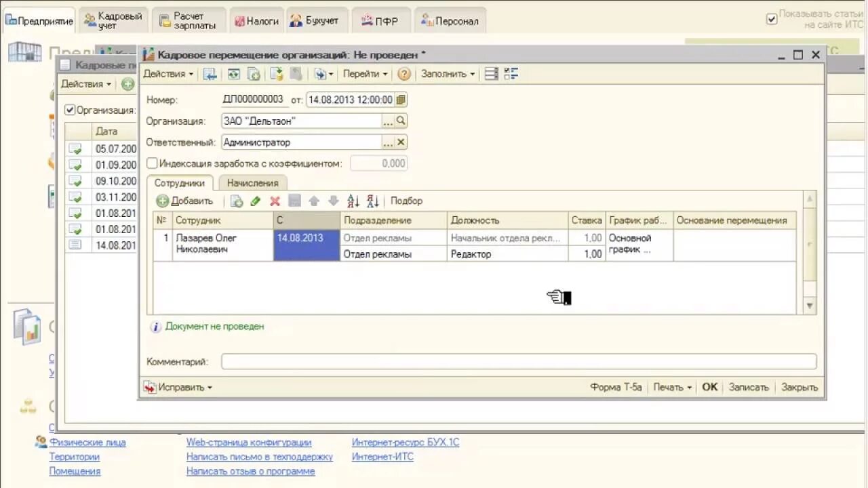Screen dimensions: 868x488
Task: Select the cell Лазарев Олег Николаевич
Action: pyautogui.click(x=223, y=245)
